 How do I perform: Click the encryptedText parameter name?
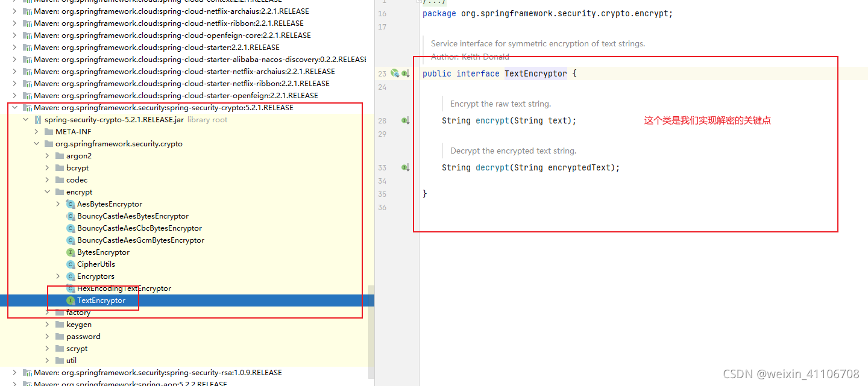tap(579, 167)
